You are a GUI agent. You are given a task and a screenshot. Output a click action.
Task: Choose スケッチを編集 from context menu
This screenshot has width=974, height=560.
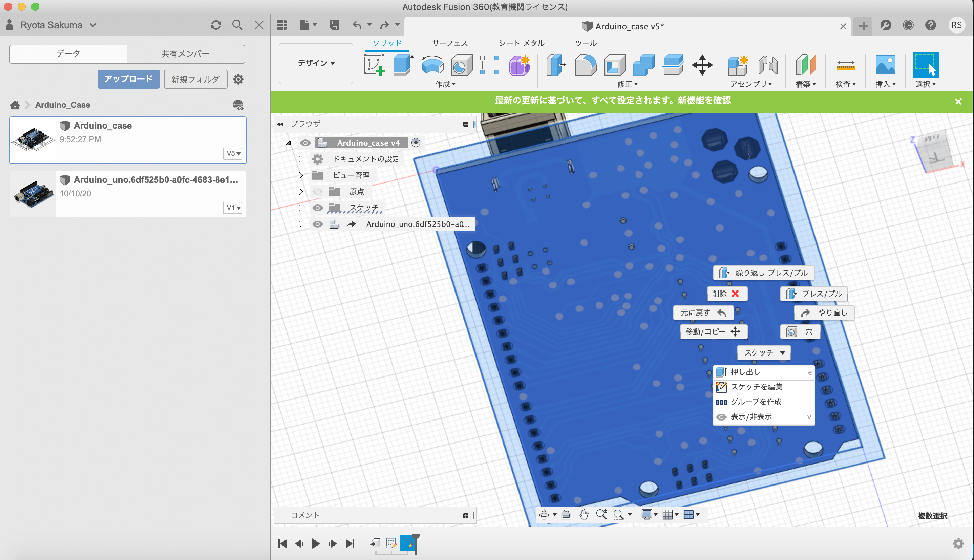tap(756, 387)
